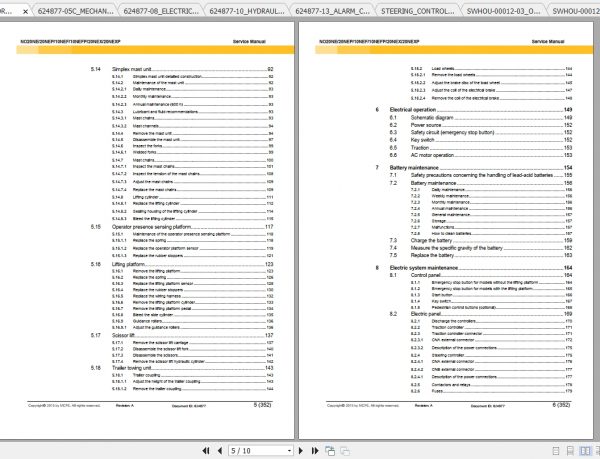Screen dimensions: 600x459
Task: Jump to the last page
Action: [x=315, y=451]
